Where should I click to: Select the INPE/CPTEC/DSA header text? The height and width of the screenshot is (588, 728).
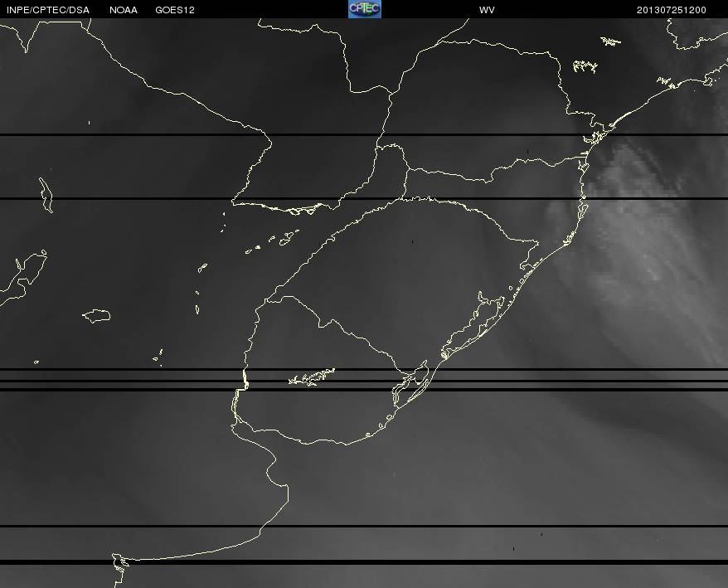click(x=48, y=10)
